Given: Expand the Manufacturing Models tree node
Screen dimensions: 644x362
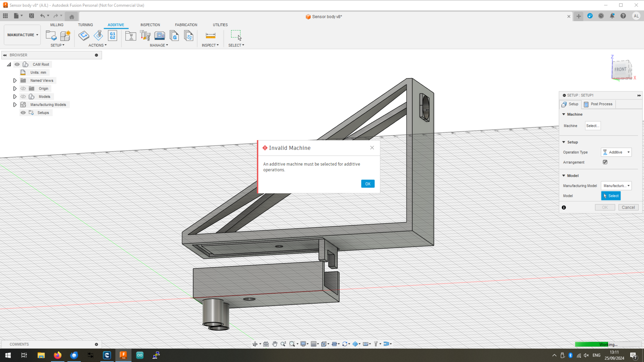Looking at the screenshot, I should coord(15,105).
